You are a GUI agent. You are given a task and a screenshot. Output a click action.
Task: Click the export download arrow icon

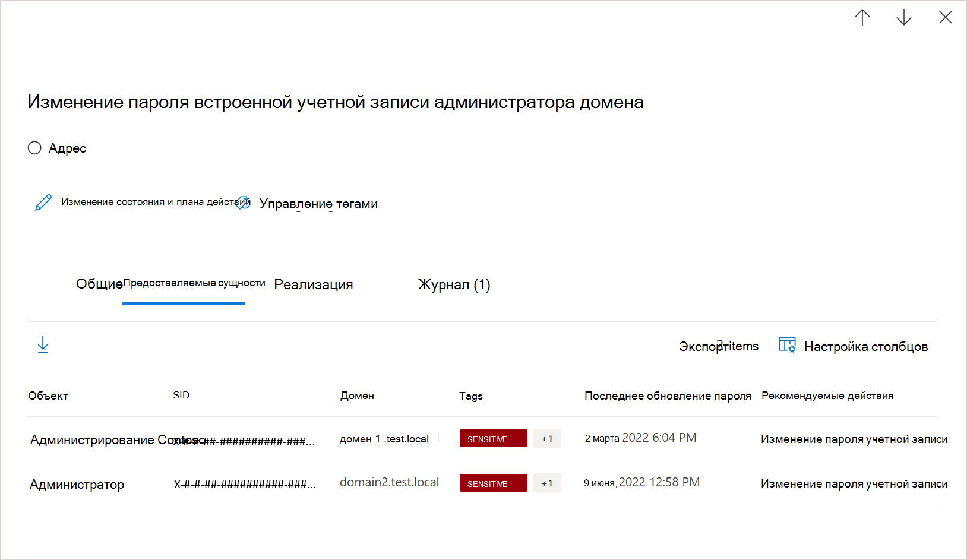(43, 344)
